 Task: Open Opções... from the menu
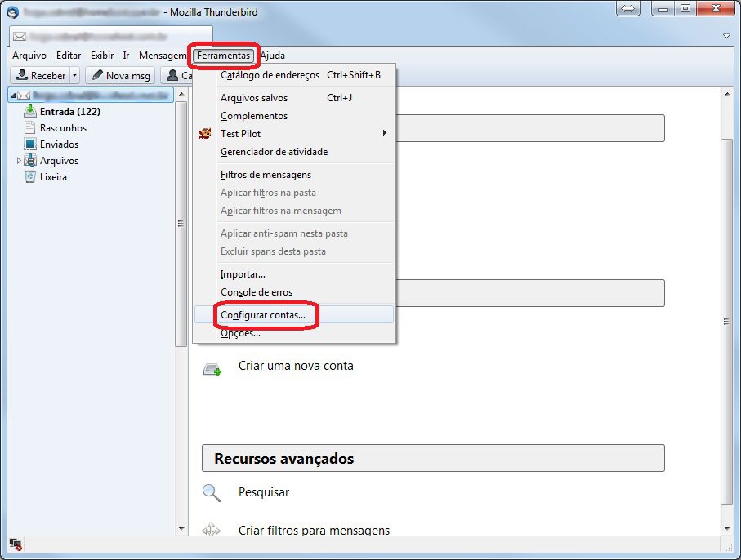pyautogui.click(x=294, y=333)
